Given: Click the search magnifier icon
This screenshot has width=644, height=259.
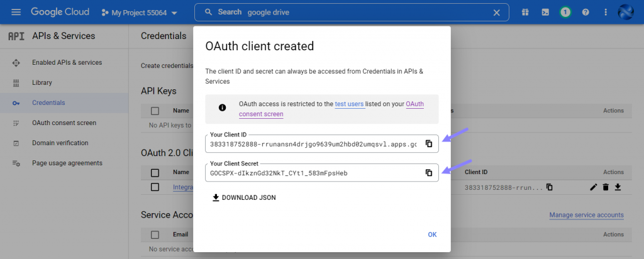Looking at the screenshot, I should click(x=209, y=12).
